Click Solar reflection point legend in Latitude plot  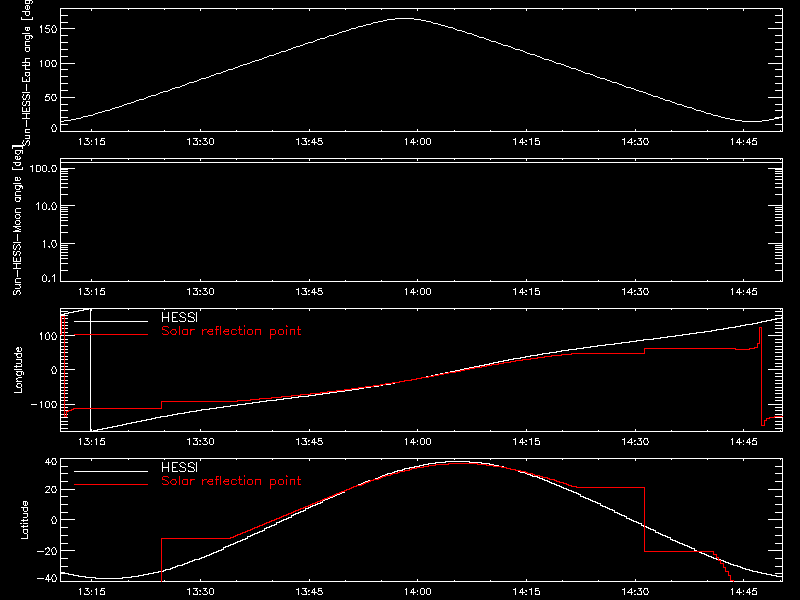pos(231,481)
